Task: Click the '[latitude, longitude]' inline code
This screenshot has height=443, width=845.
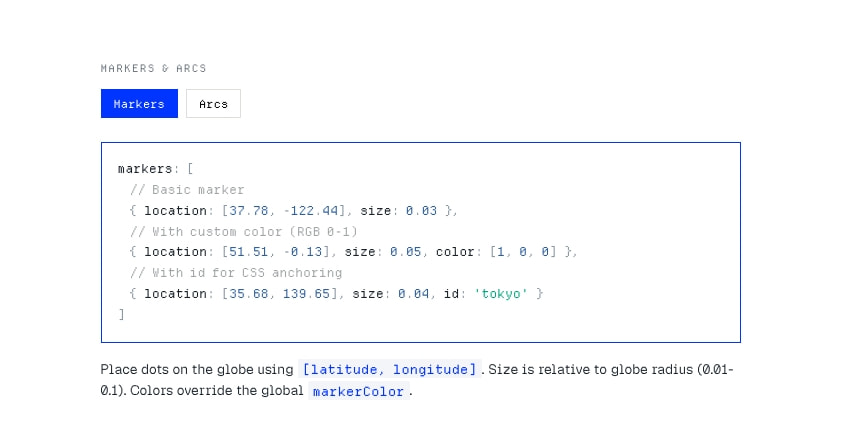Action: 390,370
